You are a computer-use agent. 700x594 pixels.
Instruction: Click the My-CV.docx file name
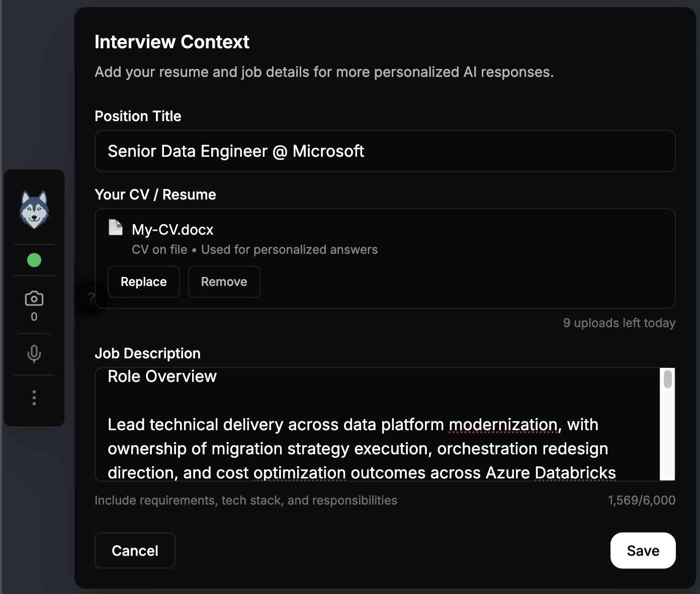point(172,230)
